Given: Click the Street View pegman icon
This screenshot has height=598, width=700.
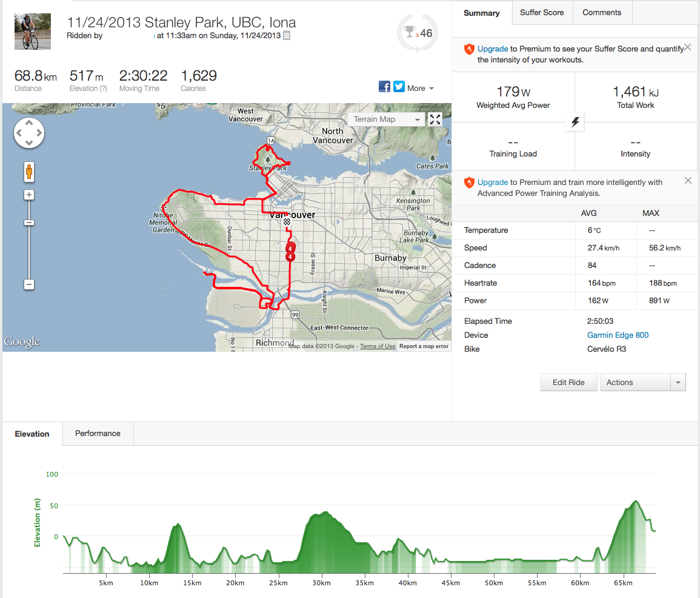Looking at the screenshot, I should 29,172.
